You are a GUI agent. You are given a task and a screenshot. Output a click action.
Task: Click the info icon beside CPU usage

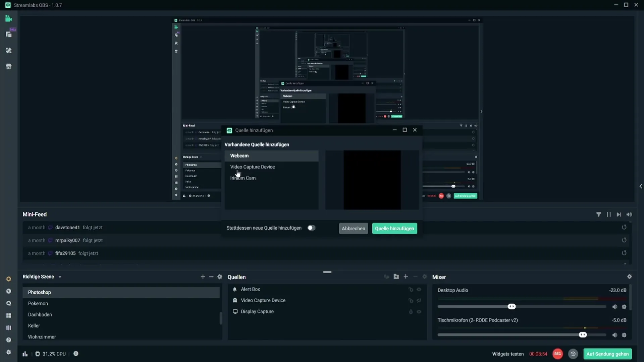pos(76,354)
